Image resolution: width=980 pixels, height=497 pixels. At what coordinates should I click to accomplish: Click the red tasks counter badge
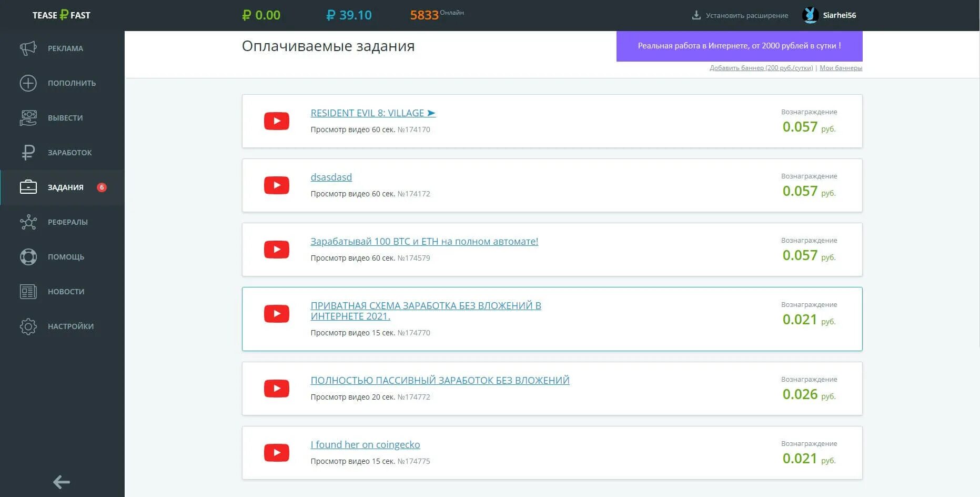(x=102, y=187)
